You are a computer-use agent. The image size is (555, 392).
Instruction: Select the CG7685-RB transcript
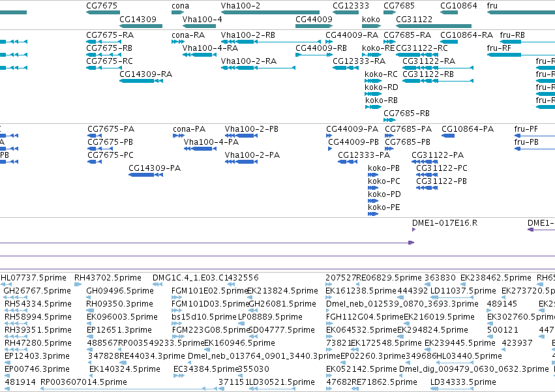(390, 120)
